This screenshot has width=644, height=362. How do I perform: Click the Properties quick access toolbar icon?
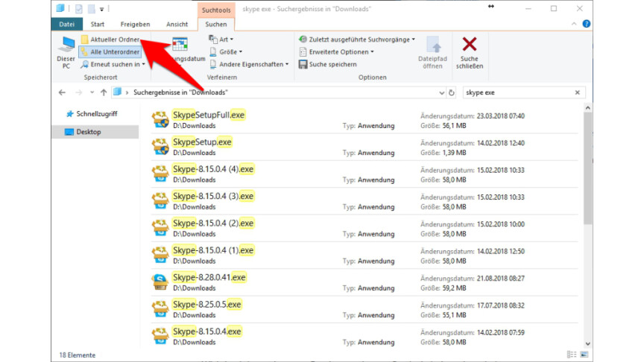pos(79,9)
